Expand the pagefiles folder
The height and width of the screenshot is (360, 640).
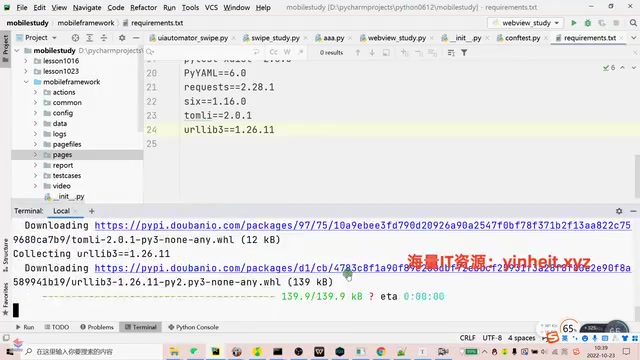tap(36, 144)
